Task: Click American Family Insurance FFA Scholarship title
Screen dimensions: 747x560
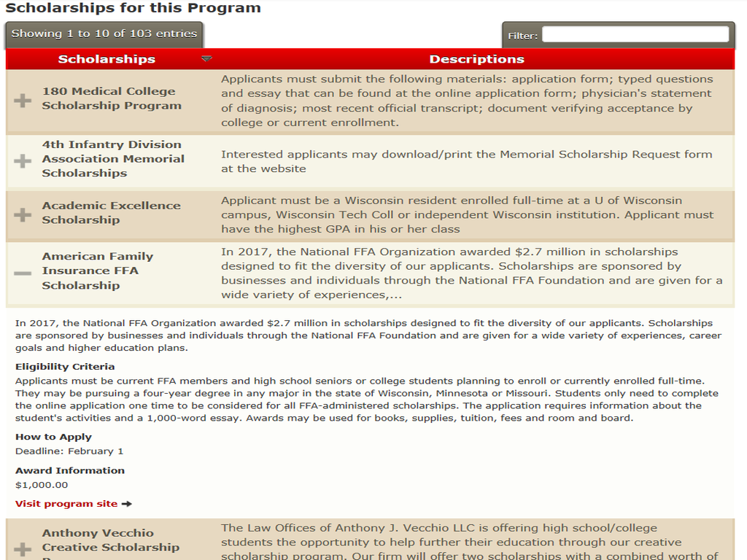Action: point(97,271)
